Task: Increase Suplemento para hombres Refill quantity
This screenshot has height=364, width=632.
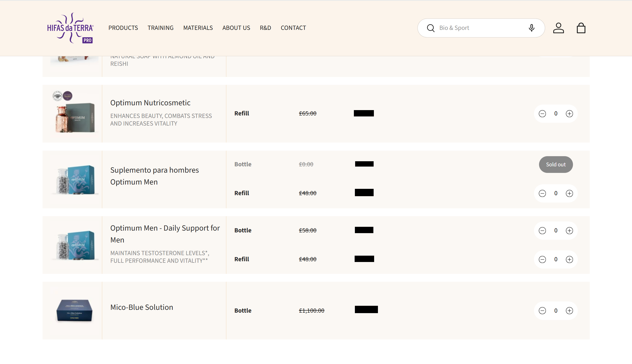Action: pos(569,193)
